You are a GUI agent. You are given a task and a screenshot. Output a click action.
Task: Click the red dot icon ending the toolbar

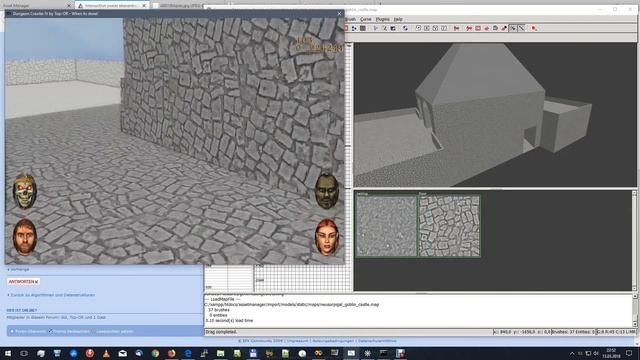pyautogui.click(x=533, y=28)
